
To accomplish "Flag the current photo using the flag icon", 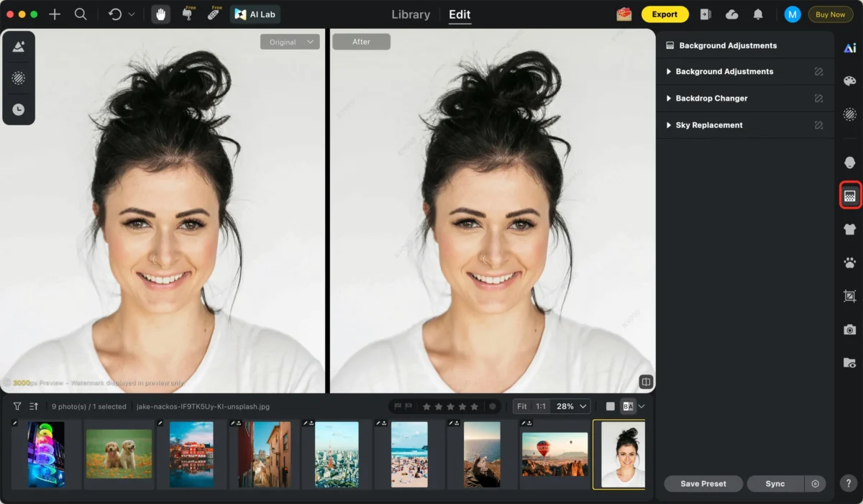I will tap(397, 406).
